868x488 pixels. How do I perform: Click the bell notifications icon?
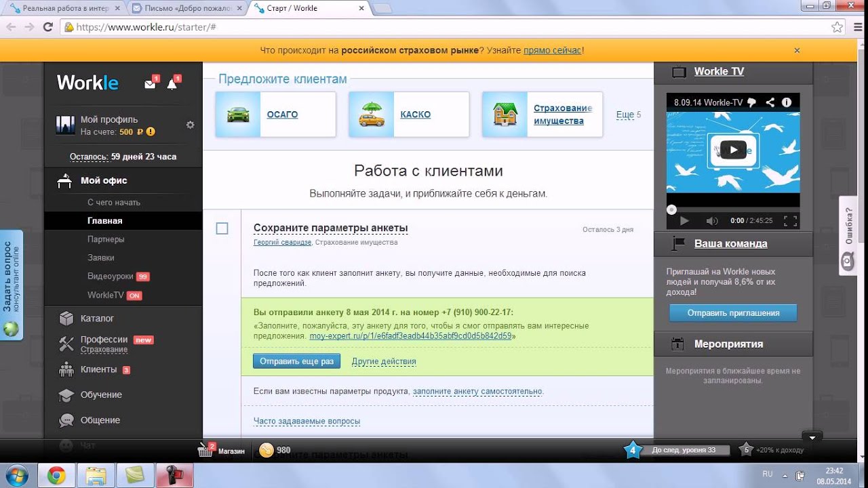pos(172,84)
